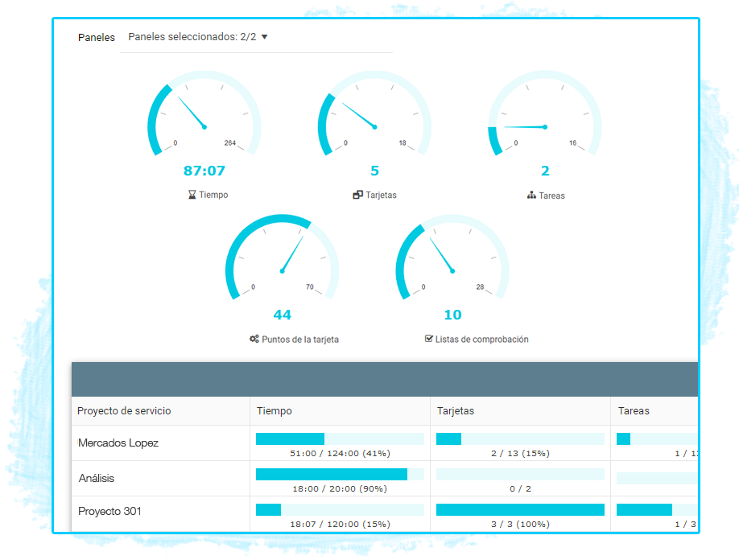Click the 264 max label on Tiempo gauge
Viewport: 739px width, 560px height.
click(230, 142)
